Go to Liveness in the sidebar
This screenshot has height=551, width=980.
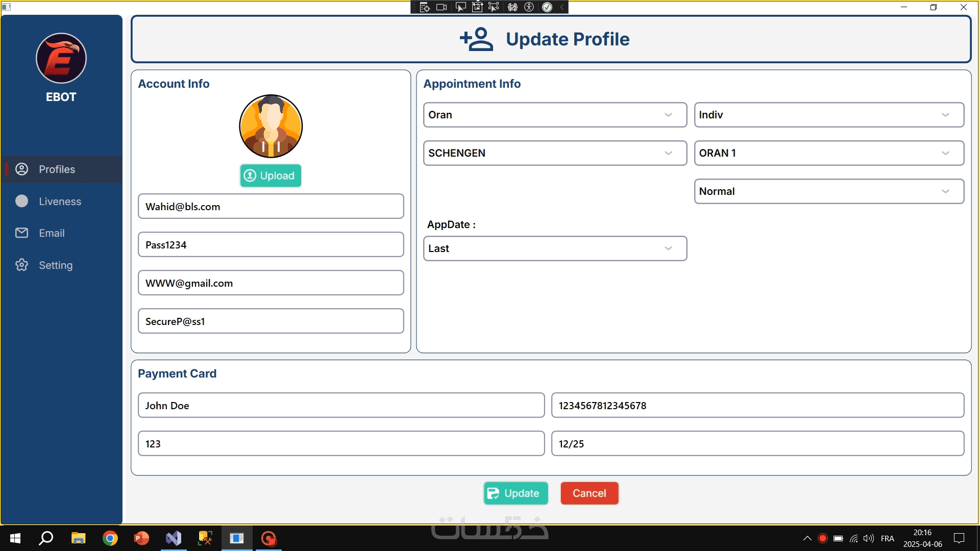60,202
